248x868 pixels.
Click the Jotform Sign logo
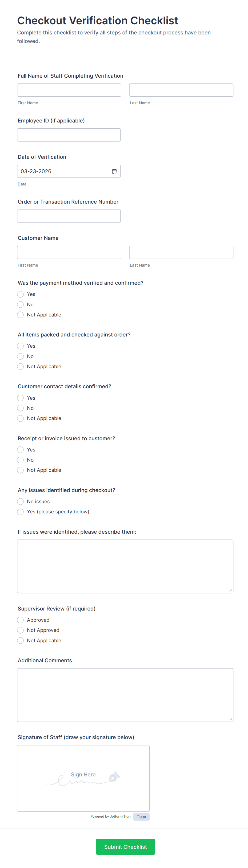[x=120, y=817]
